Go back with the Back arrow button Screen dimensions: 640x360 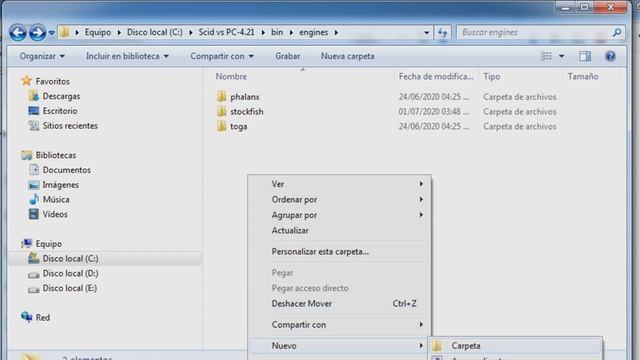(x=18, y=33)
